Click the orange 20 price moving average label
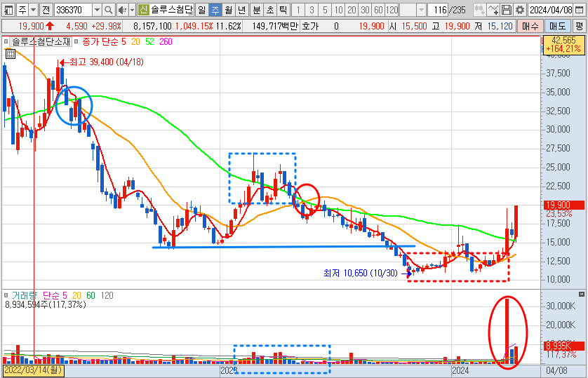The width and height of the screenshot is (588, 378). 135,41
